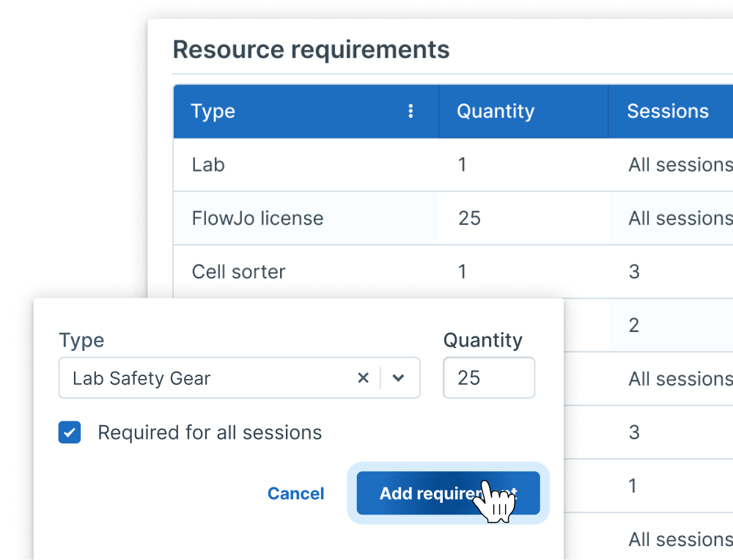Viewport: 733px width, 560px height.
Task: Click the FlowJo license quantity cell 25
Action: point(469,218)
